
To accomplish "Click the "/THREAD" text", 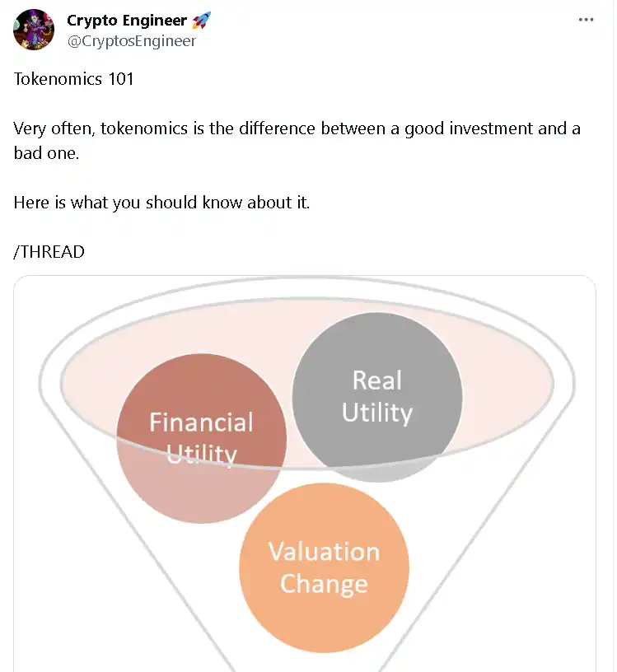I will click(49, 252).
